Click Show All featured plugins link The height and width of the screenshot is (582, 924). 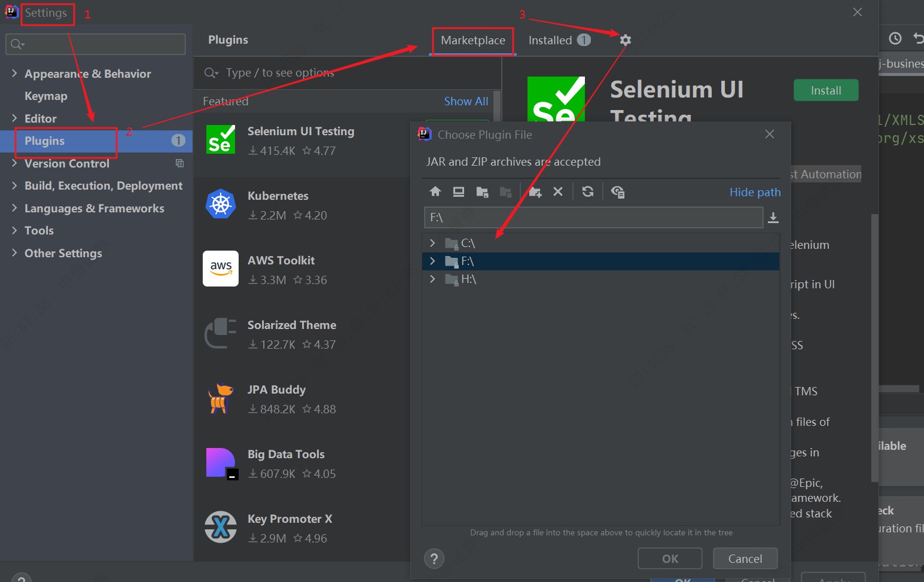pyautogui.click(x=466, y=101)
